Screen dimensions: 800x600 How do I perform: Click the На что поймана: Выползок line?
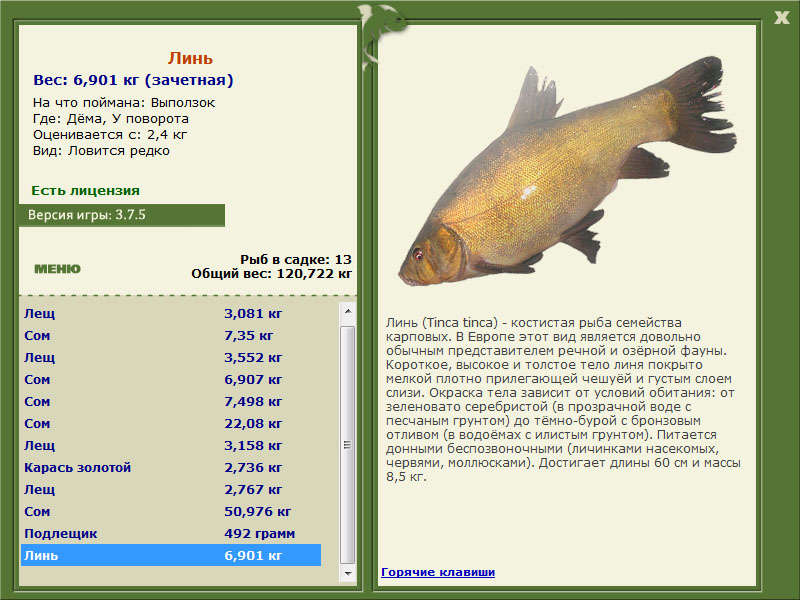(x=124, y=103)
